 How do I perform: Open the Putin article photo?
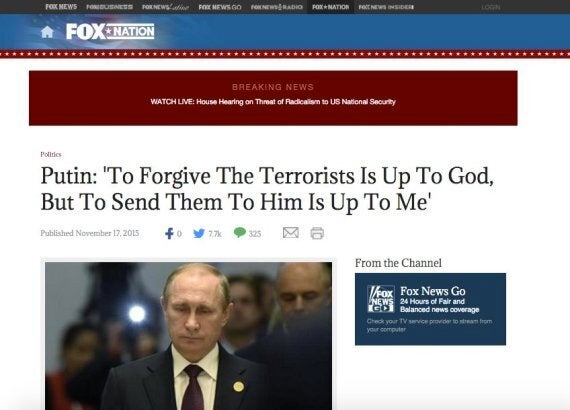click(x=188, y=336)
